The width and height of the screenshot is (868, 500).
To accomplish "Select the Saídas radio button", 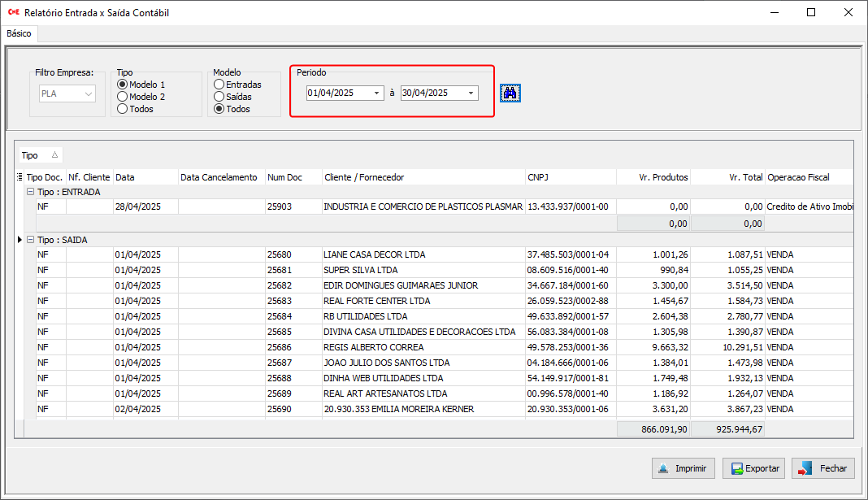I will click(x=219, y=97).
